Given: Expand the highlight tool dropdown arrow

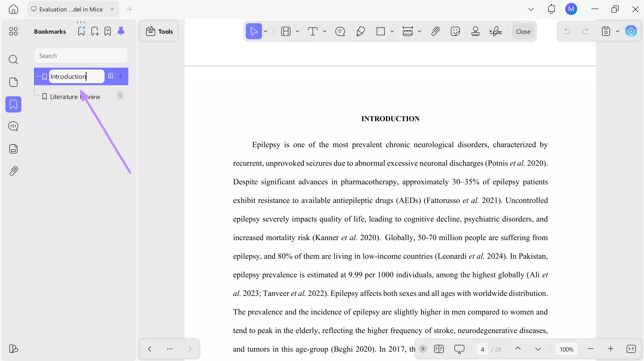Looking at the screenshot, I should pyautogui.click(x=298, y=31).
